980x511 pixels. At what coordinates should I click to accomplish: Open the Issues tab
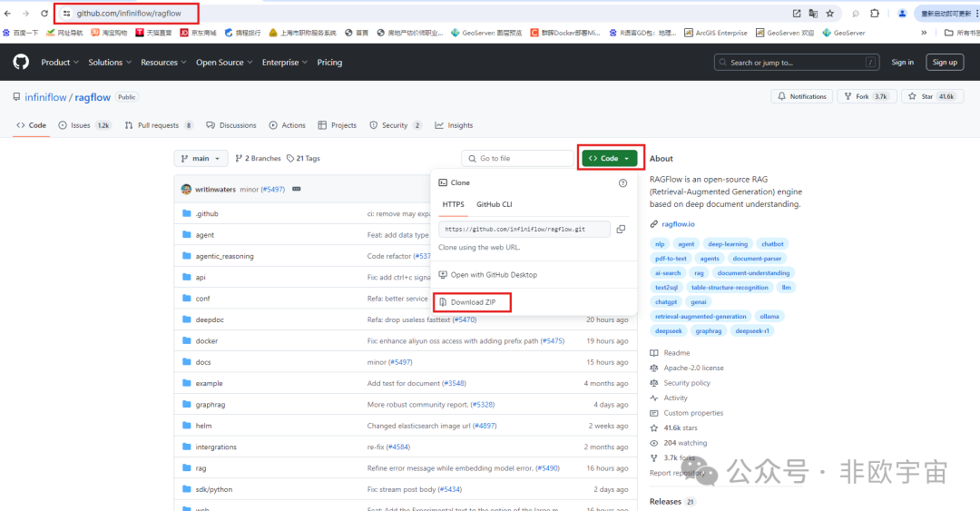[x=84, y=125]
